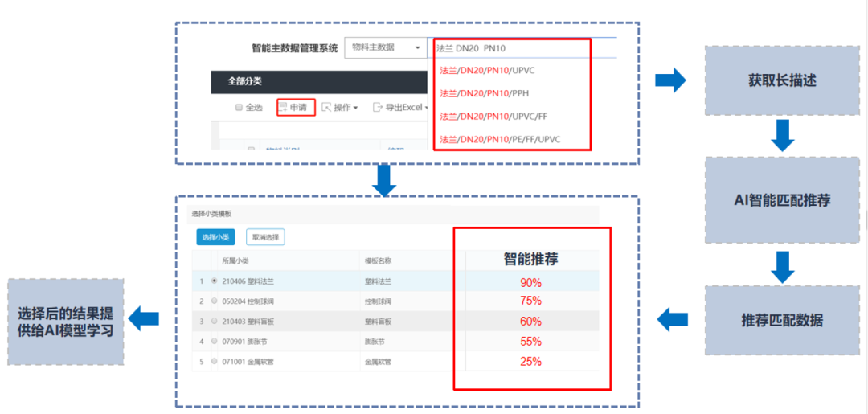The image size is (868, 414).
Task: Select suggestion 法兰/DN20/PN10/PPH
Action: 484,93
